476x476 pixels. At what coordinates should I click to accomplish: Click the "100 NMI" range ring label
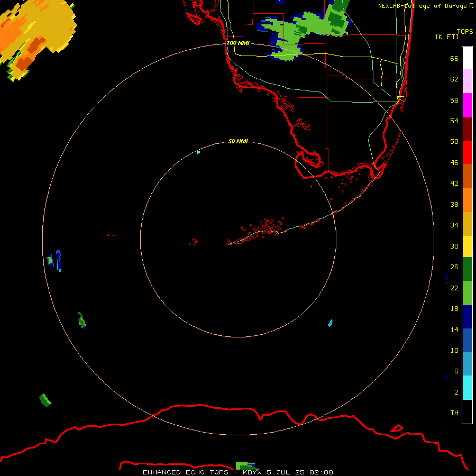[238, 43]
